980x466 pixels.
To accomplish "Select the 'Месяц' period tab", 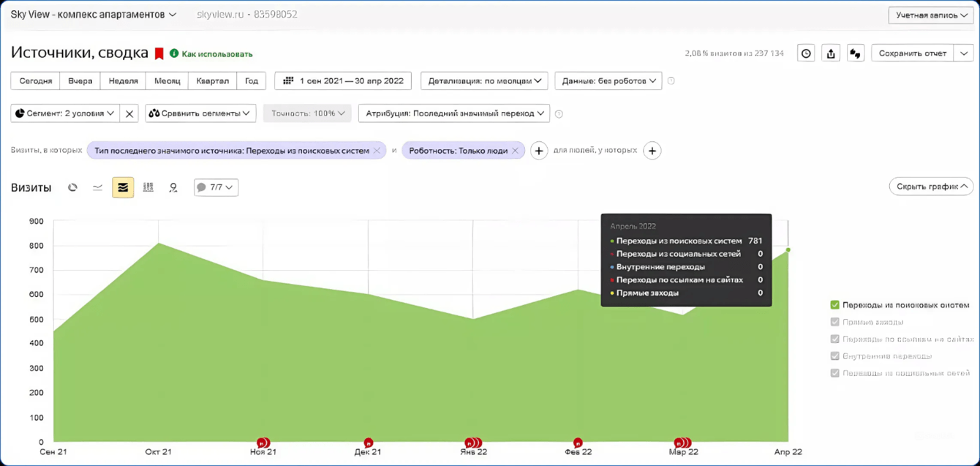I will coord(167,80).
